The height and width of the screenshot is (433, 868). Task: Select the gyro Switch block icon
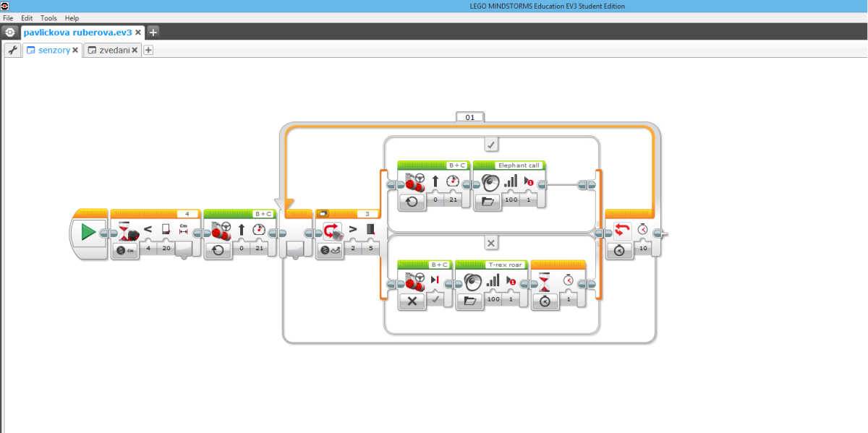tap(331, 230)
